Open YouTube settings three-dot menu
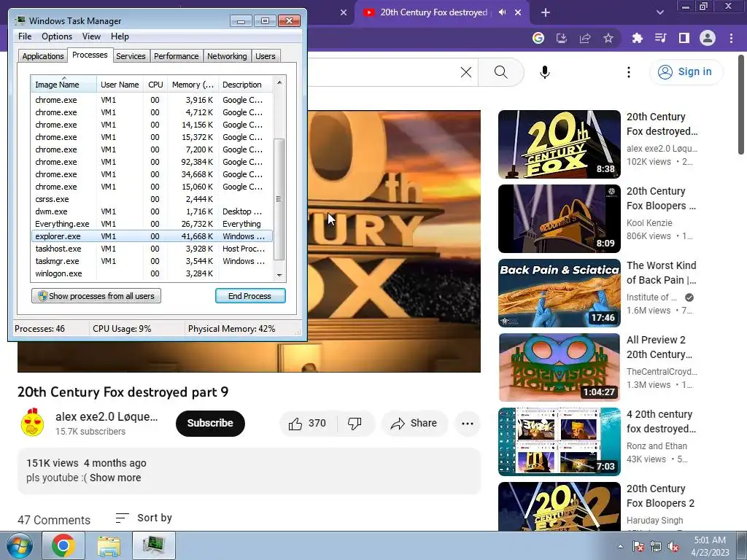Viewport: 747px width, 560px height. tap(629, 72)
